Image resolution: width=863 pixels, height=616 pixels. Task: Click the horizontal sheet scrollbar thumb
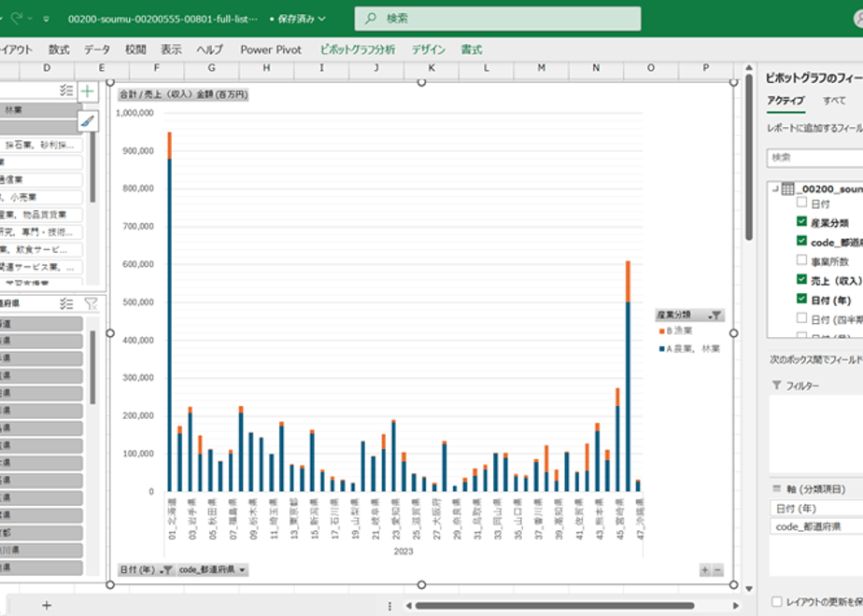pyautogui.click(x=554, y=606)
